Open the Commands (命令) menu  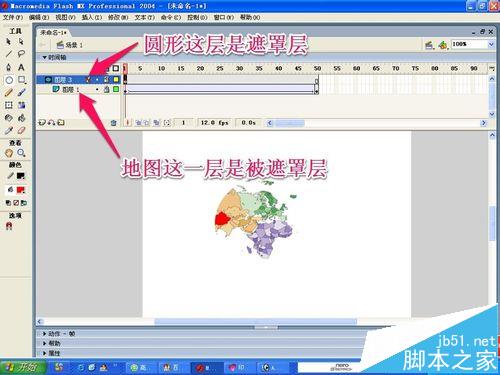coord(171,17)
